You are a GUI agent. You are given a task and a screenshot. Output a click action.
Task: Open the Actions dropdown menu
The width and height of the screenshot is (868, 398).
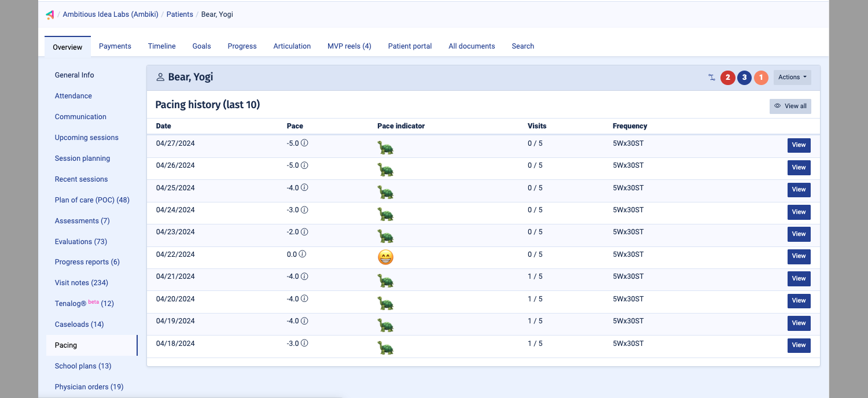click(x=792, y=76)
